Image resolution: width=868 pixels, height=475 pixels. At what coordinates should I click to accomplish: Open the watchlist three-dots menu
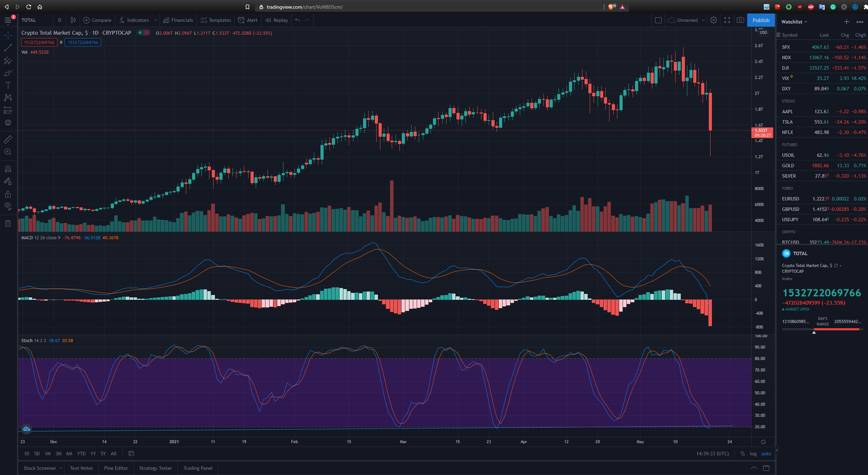click(860, 22)
